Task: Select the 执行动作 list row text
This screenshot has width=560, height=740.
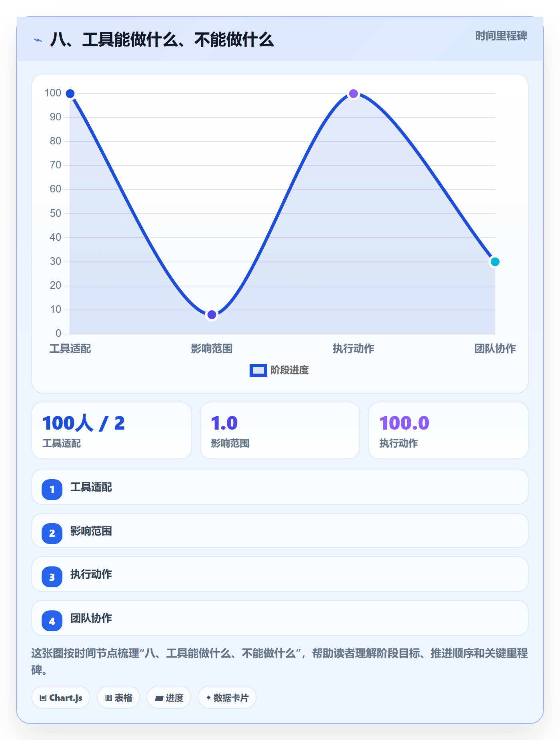Action: (91, 574)
